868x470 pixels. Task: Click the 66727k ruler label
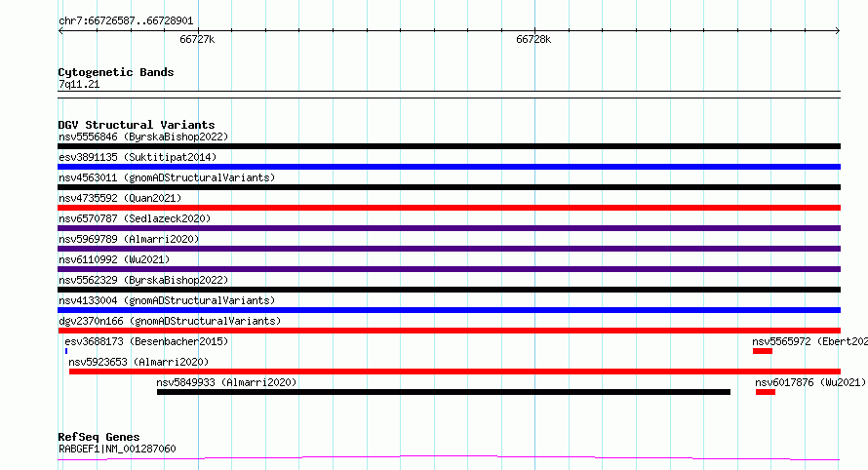coord(197,39)
